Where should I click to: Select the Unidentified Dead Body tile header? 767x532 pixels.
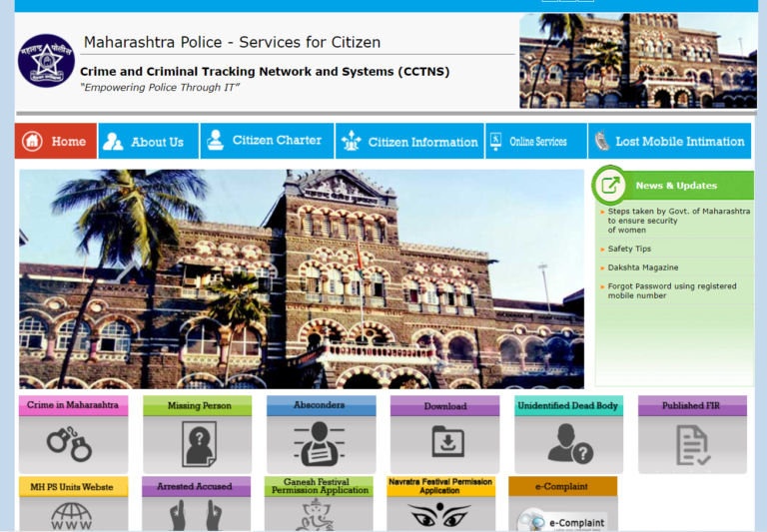[569, 405]
